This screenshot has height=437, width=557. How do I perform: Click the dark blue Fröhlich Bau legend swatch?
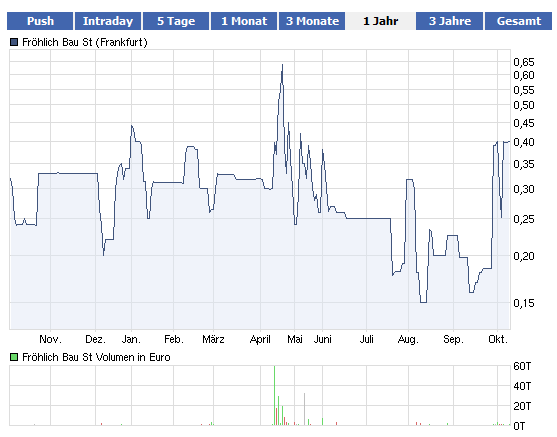pyautogui.click(x=14, y=42)
